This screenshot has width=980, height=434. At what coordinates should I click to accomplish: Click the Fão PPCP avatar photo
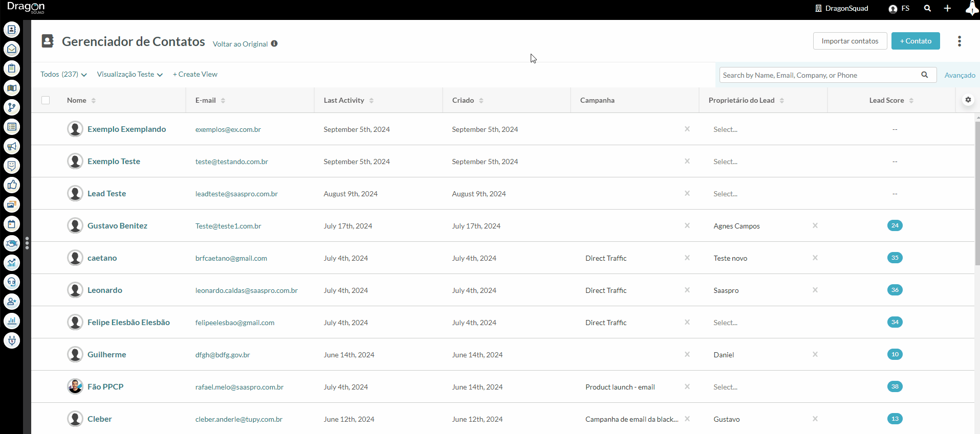point(75,386)
